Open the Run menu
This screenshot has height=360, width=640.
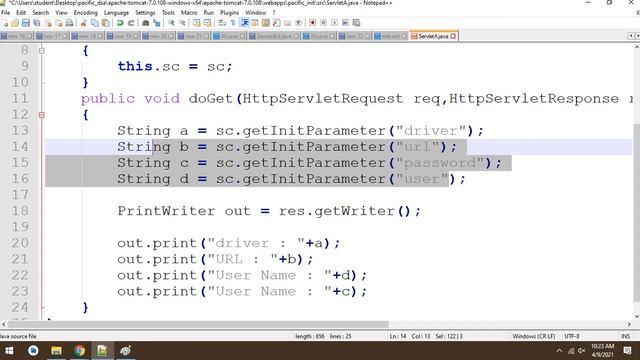click(x=209, y=13)
